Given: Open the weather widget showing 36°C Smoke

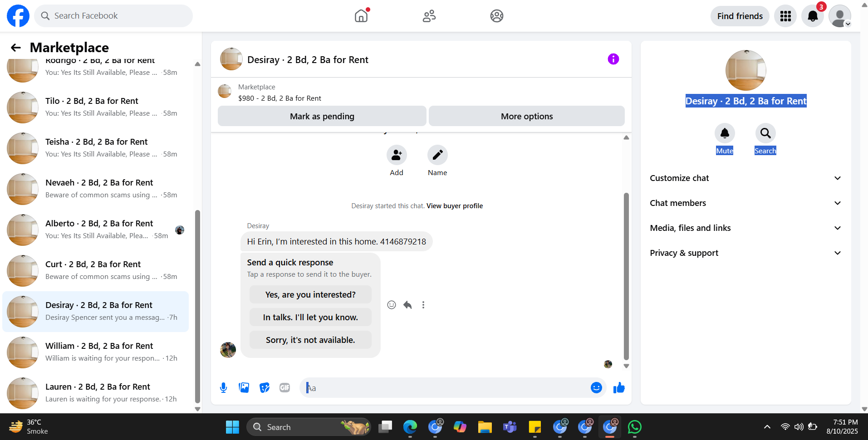Looking at the screenshot, I should click(28, 427).
